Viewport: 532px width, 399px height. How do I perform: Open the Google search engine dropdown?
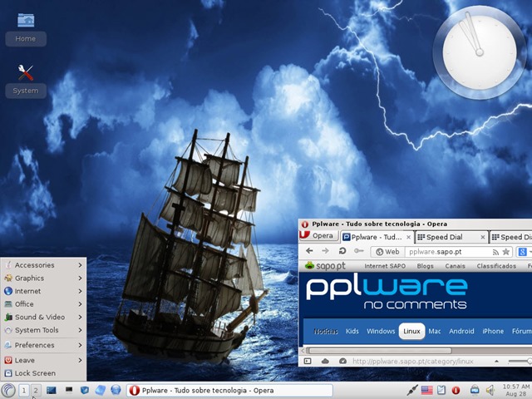point(525,252)
